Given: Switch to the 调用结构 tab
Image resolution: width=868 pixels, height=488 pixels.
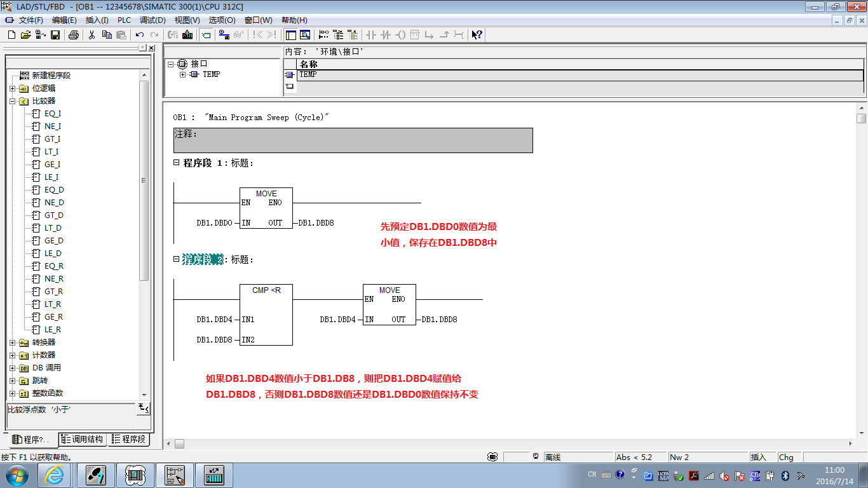Looking at the screenshot, I should point(83,439).
